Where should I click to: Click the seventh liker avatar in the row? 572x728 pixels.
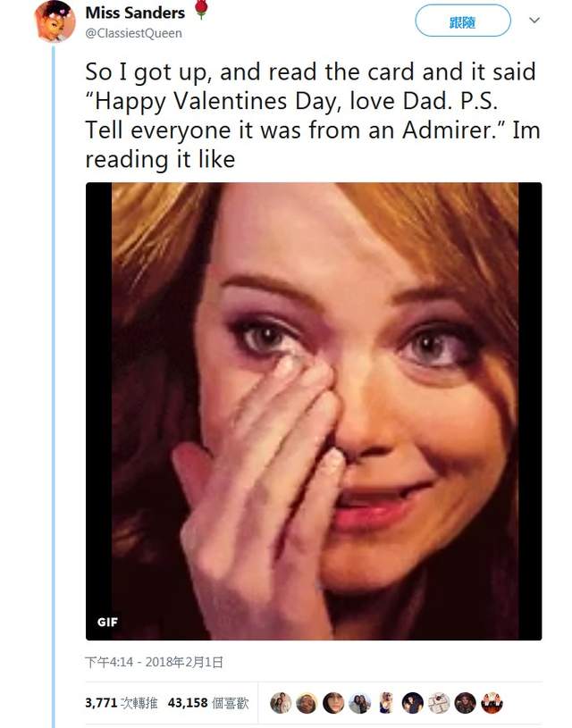tap(439, 702)
